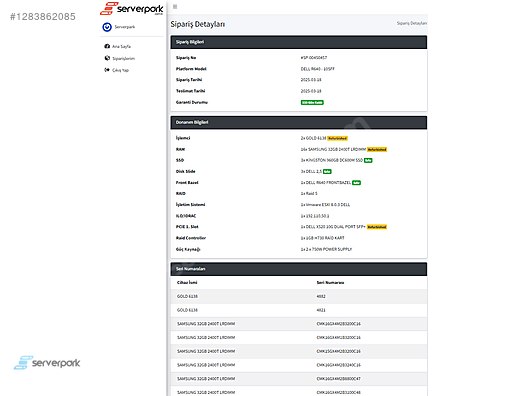Image resolution: width=528 pixels, height=396 pixels.
Task: Click the Serverpark username in sidebar
Action: [x=125, y=27]
